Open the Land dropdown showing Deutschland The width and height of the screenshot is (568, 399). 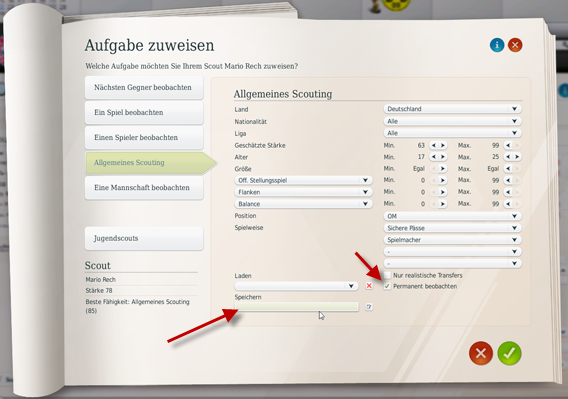click(452, 109)
